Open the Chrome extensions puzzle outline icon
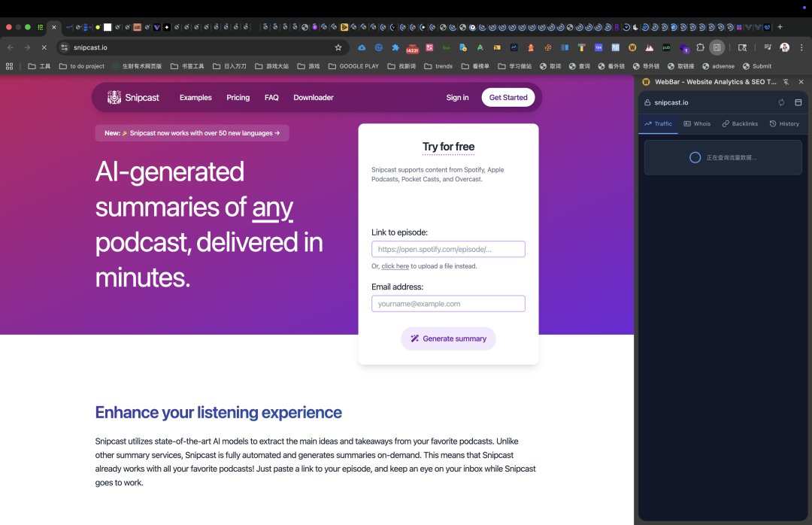The image size is (812, 525). click(700, 47)
